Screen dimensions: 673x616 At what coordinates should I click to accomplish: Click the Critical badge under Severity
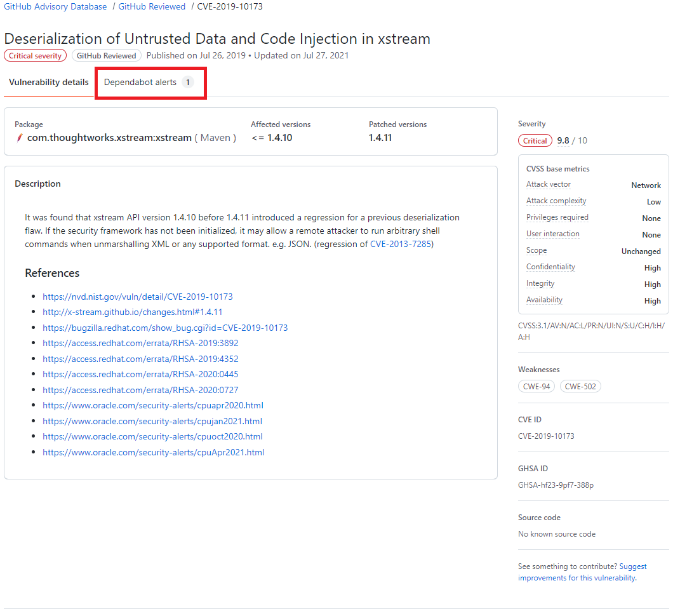click(535, 141)
